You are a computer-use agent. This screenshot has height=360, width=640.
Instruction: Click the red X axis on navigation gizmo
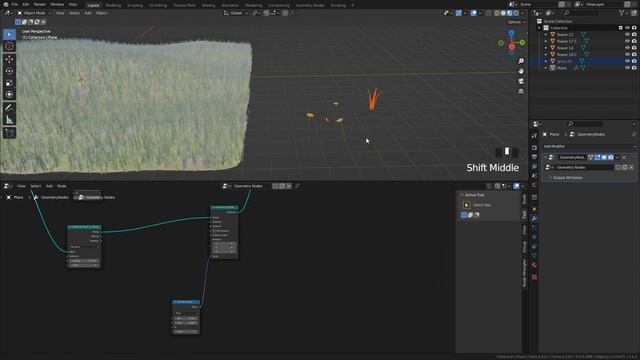(x=511, y=47)
